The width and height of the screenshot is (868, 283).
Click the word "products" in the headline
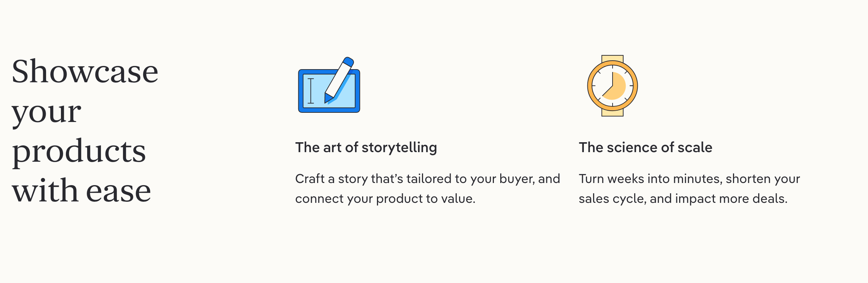point(79,151)
